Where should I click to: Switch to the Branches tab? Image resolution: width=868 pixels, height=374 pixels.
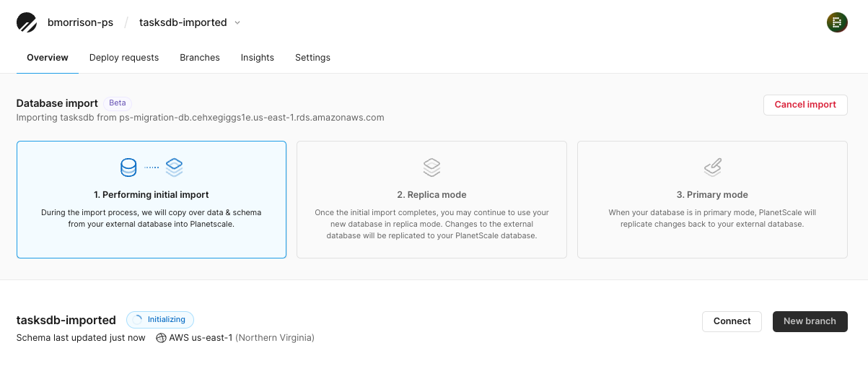click(x=200, y=58)
